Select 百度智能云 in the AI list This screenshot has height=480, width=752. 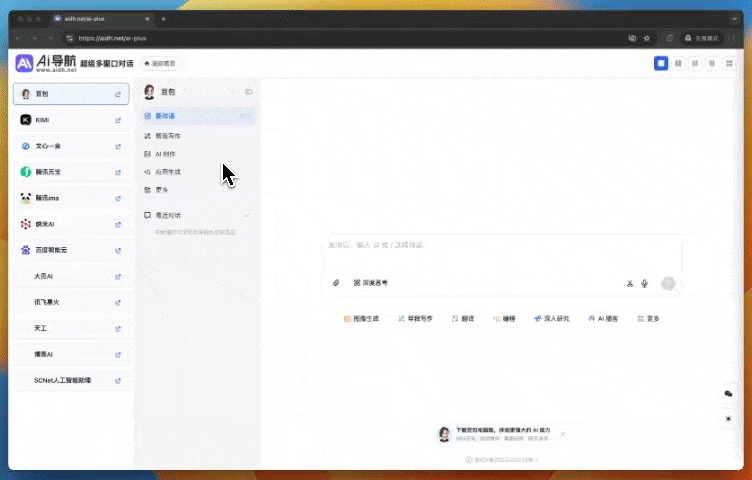pyautogui.click(x=71, y=250)
